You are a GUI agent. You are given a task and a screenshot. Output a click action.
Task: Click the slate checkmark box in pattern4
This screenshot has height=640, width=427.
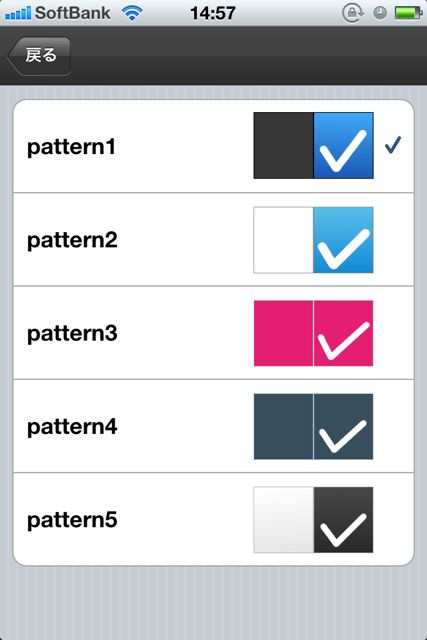point(343,427)
